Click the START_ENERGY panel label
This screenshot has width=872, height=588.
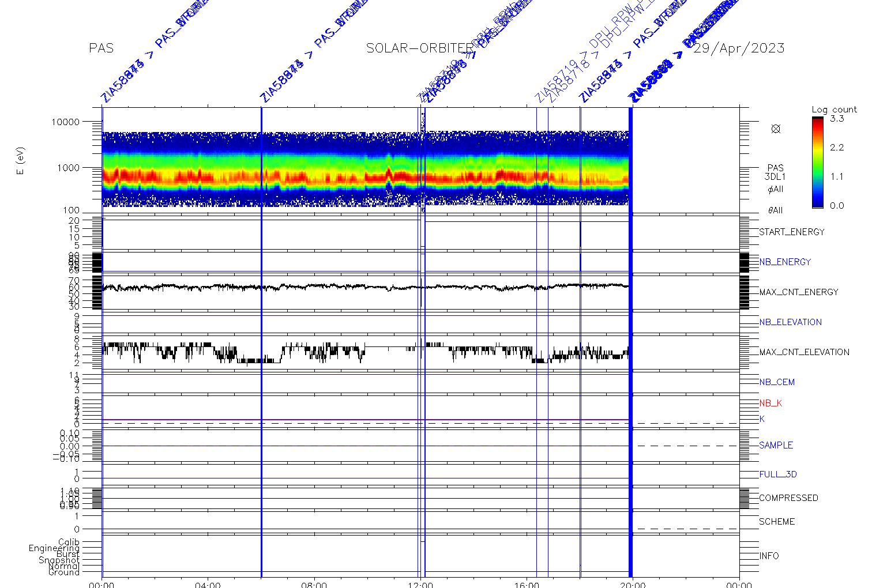tap(792, 232)
